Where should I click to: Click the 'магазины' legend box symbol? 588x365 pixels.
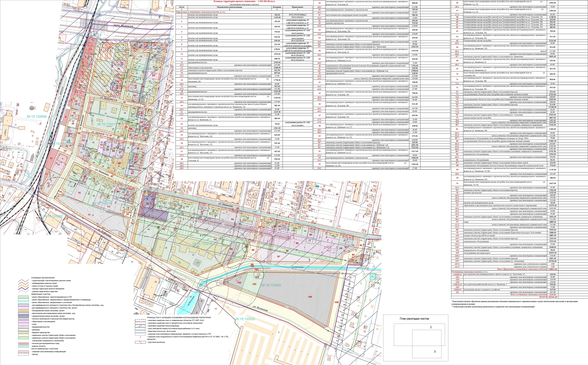(x=23, y=330)
